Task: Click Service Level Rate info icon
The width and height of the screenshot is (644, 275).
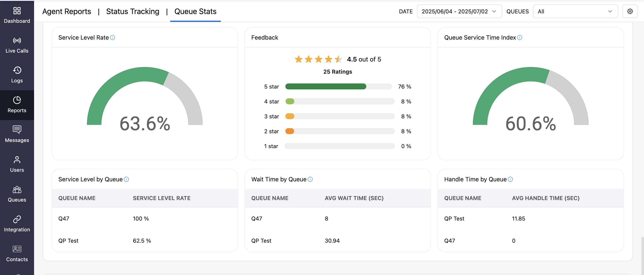Action: 112,37
